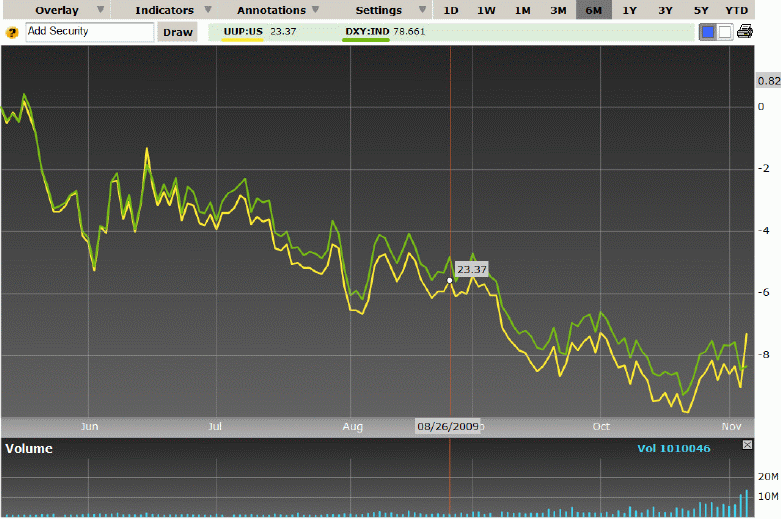The height and width of the screenshot is (519, 781).
Task: Print the chart using the printer icon
Action: pyautogui.click(x=745, y=32)
